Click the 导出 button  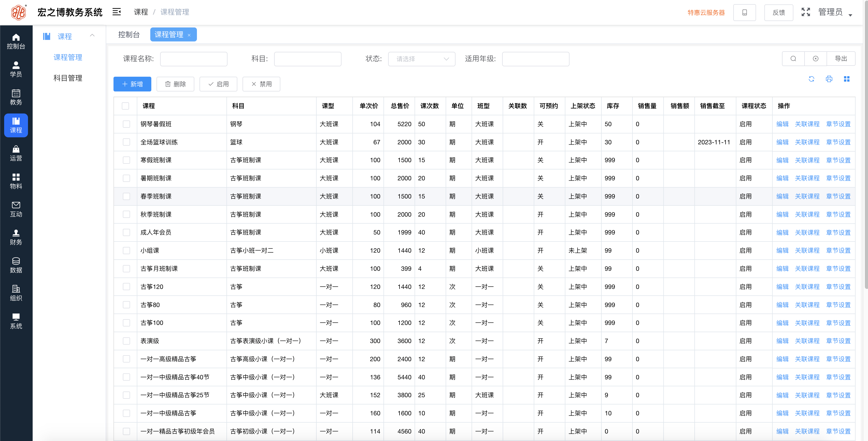click(841, 59)
